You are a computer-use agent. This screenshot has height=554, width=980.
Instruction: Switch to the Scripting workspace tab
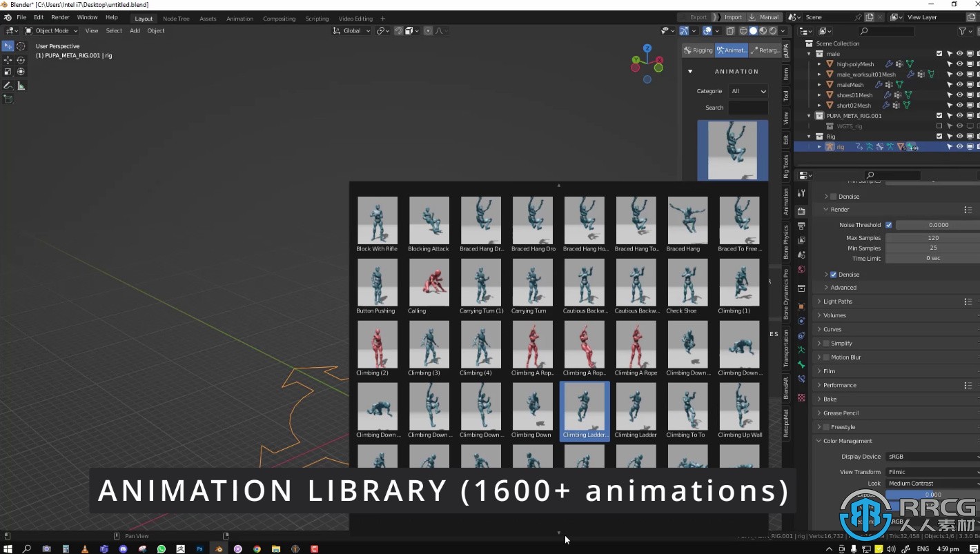pyautogui.click(x=317, y=19)
